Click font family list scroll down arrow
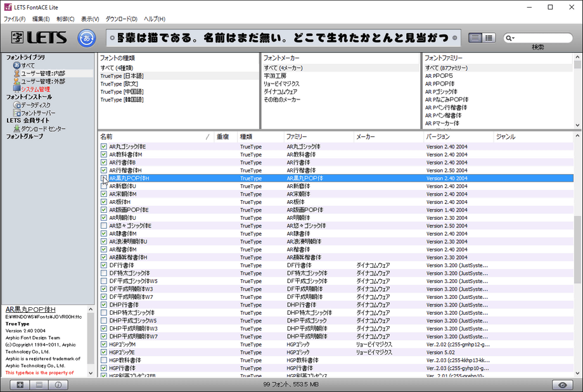 577,125
